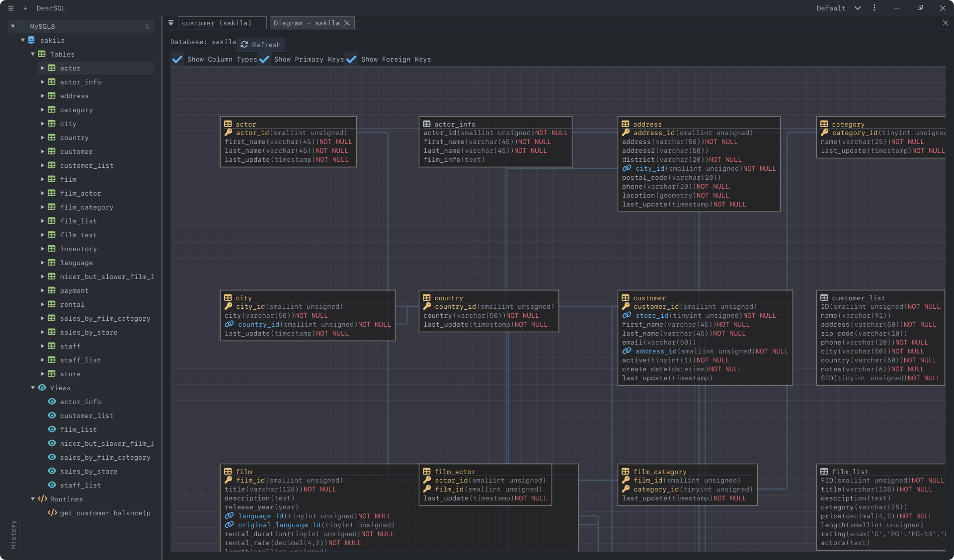
Task: Click the Routines folder code icon
Action: [x=43, y=499]
